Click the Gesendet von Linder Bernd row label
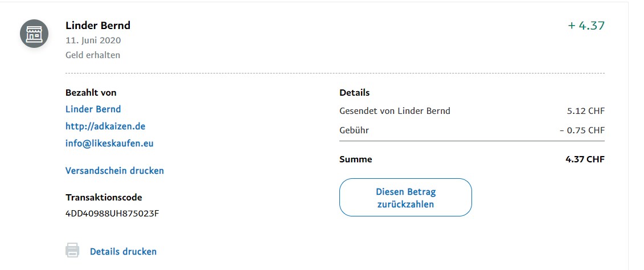Image resolution: width=644 pixels, height=270 pixels. (395, 111)
